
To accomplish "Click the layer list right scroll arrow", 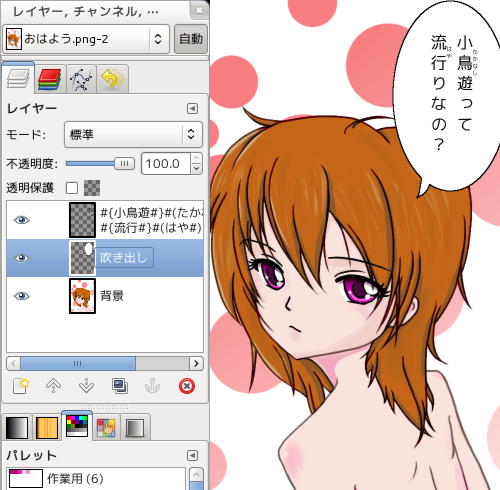I will point(196,363).
